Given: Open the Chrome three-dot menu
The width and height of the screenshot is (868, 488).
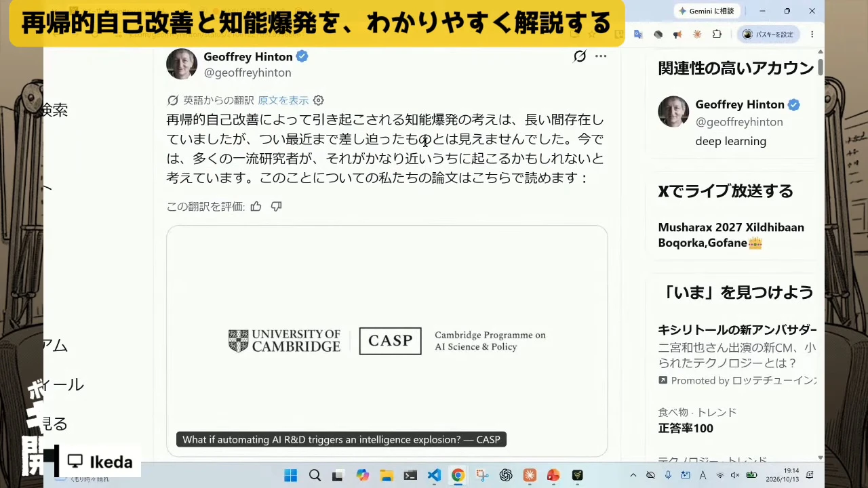Looking at the screenshot, I should tap(812, 35).
